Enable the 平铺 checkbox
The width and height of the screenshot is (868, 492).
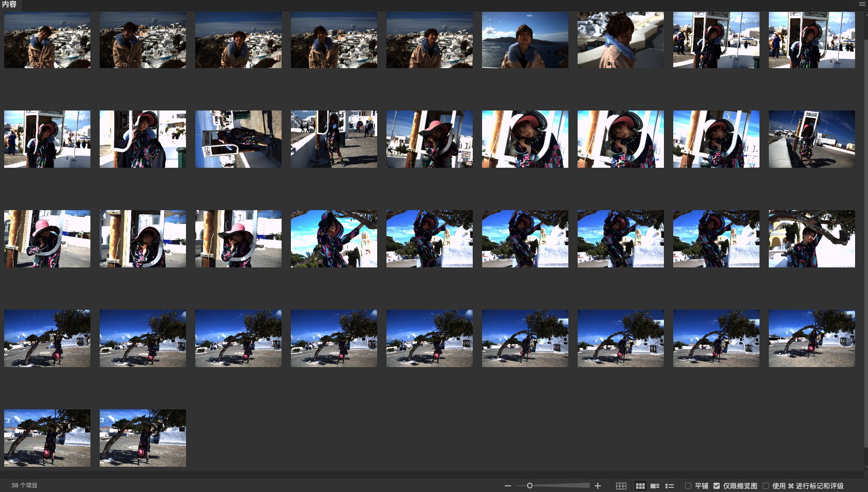688,486
